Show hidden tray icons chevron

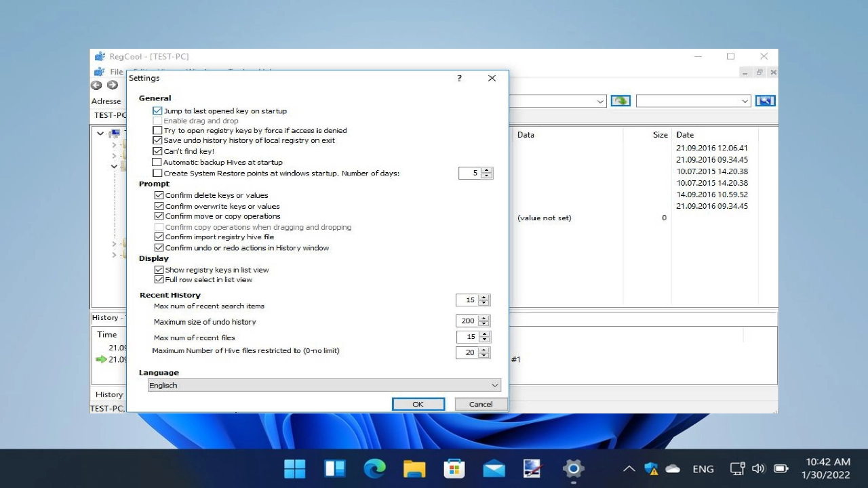[x=629, y=468]
